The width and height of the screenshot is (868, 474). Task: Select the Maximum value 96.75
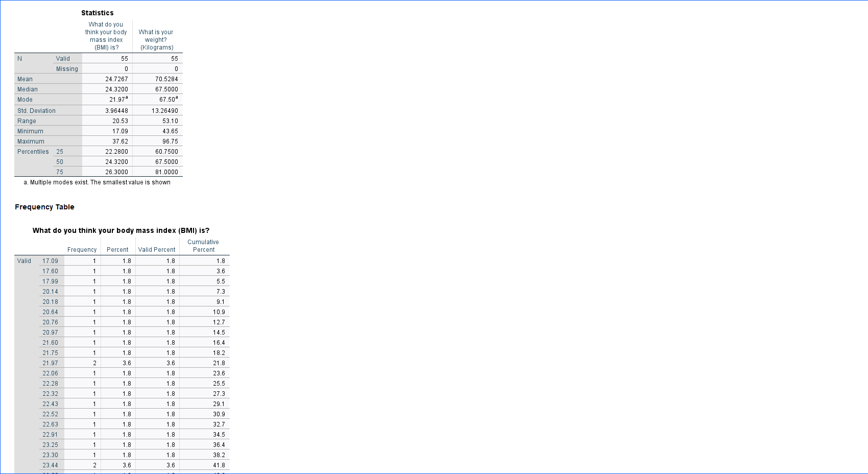pyautogui.click(x=169, y=141)
